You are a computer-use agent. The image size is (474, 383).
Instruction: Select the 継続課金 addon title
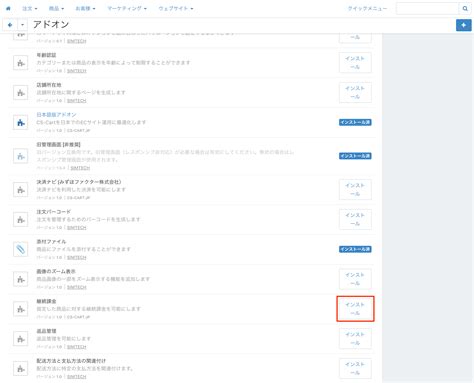pos(46,301)
